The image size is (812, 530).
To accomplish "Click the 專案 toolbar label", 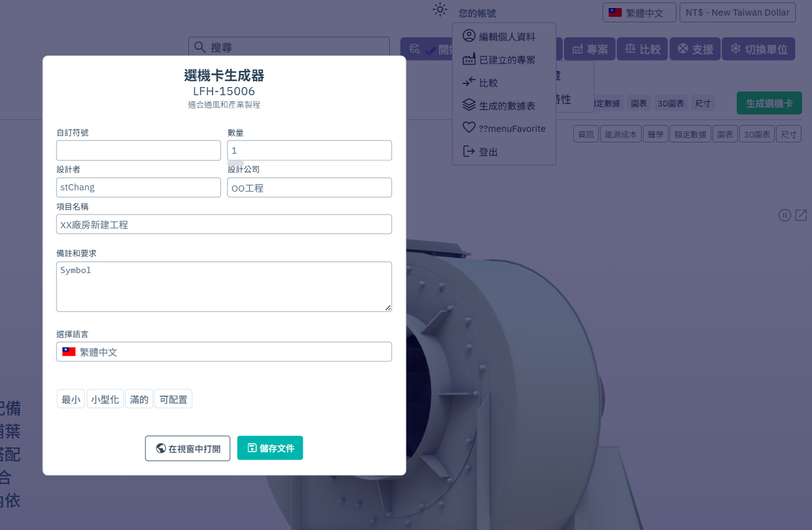I will tap(597, 49).
